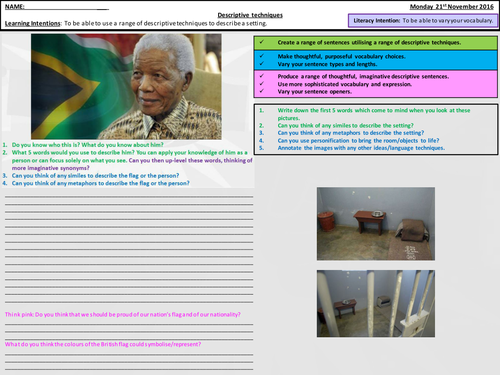Click 'Write down the first 5 words' question
This screenshot has width=500, height=375.
coord(374,114)
